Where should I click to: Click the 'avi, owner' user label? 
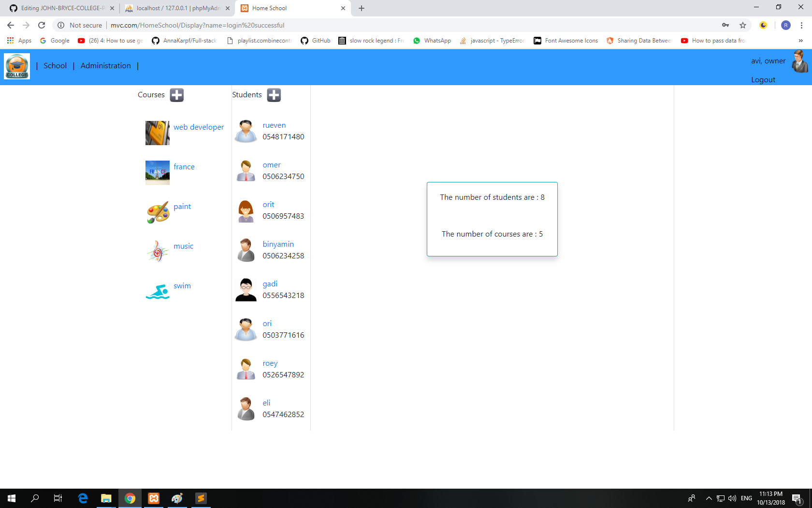(x=768, y=61)
